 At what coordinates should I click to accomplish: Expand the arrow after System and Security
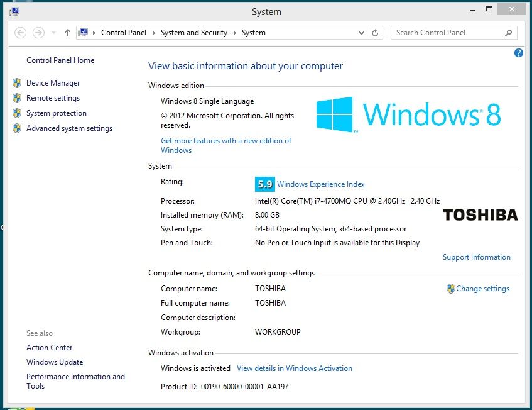234,33
